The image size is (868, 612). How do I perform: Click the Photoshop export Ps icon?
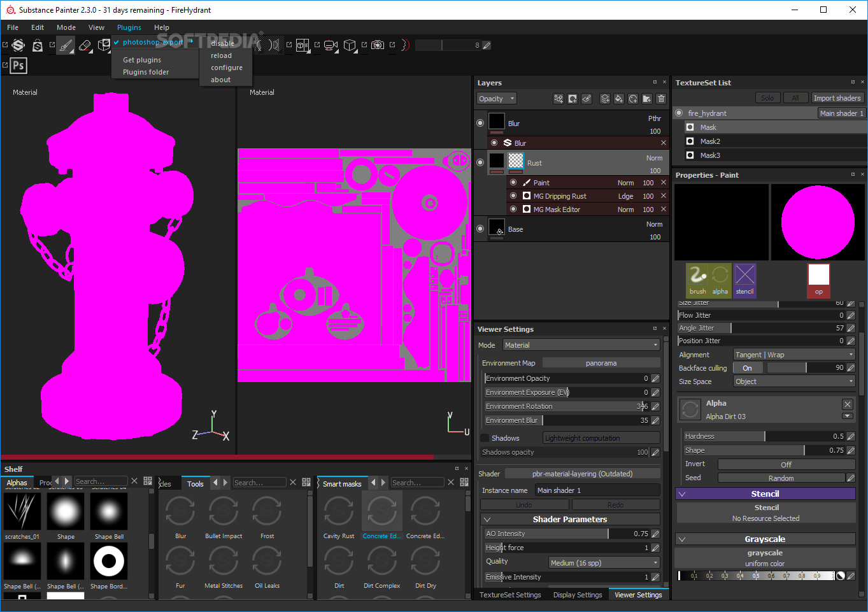[18, 65]
